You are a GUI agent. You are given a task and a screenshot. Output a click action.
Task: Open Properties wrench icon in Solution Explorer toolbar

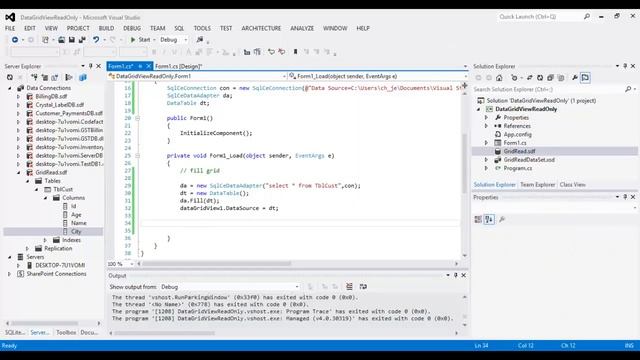[x=575, y=78]
